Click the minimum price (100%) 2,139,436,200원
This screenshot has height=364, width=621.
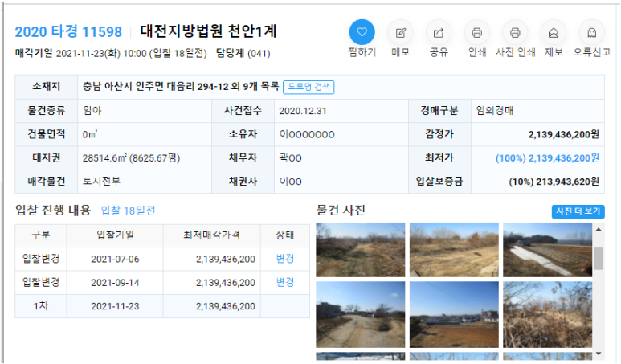point(547,158)
